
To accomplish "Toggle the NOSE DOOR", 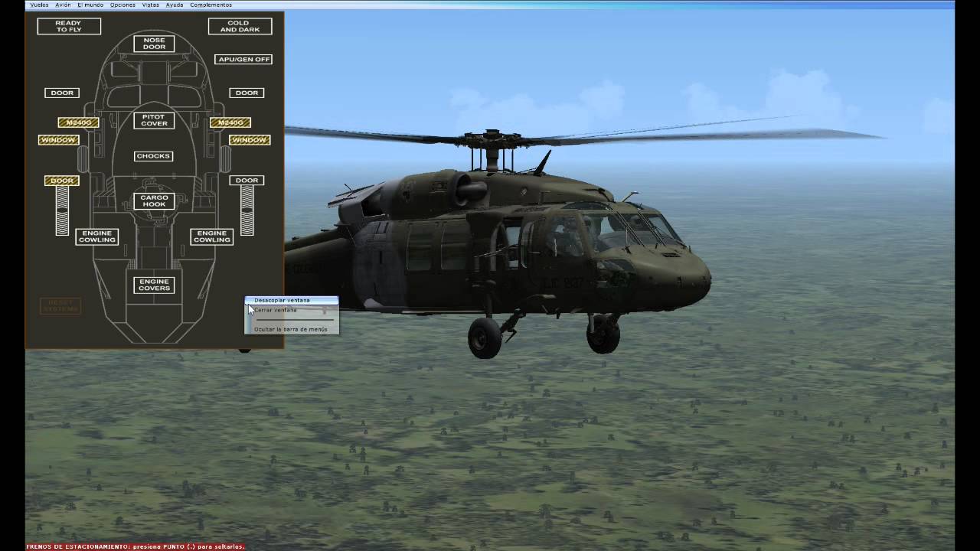I will tap(154, 44).
